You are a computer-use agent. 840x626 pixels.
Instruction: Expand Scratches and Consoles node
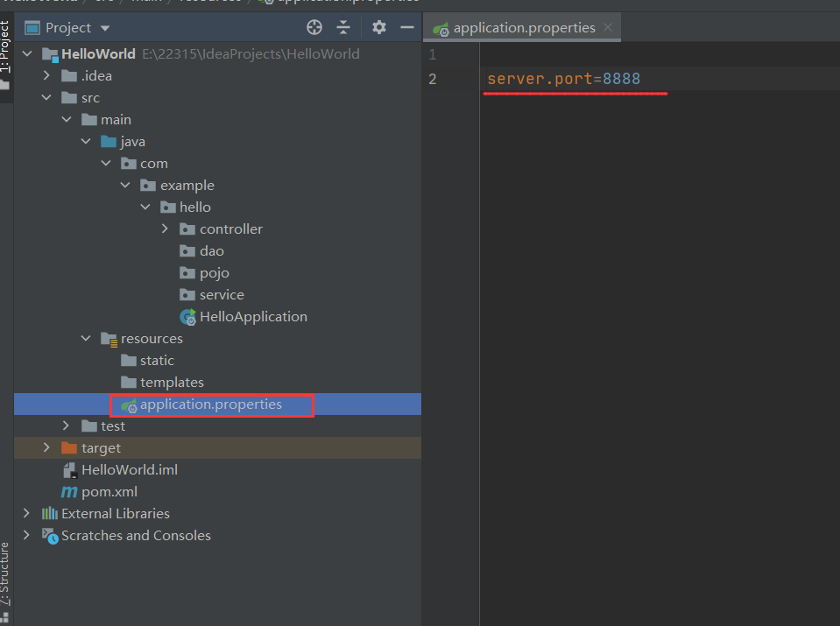coord(27,535)
